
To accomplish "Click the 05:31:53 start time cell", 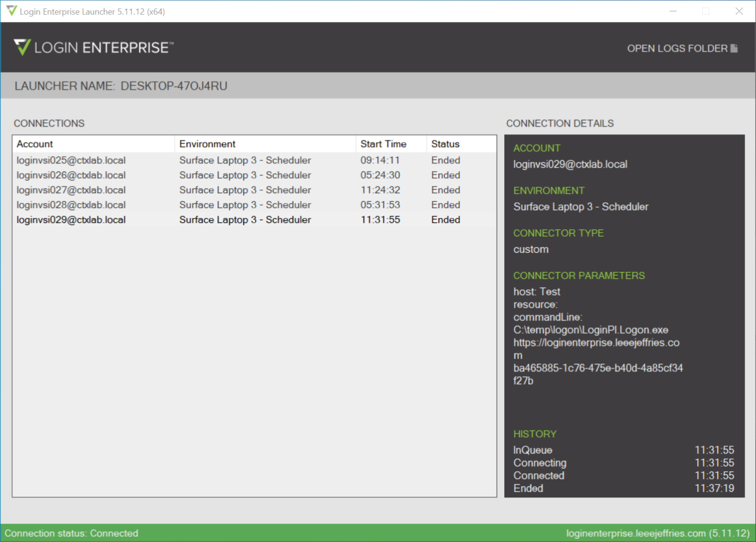I will 380,205.
